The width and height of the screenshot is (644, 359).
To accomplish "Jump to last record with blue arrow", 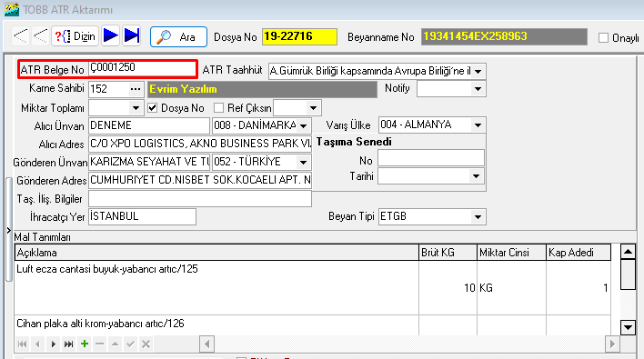I will [132, 35].
